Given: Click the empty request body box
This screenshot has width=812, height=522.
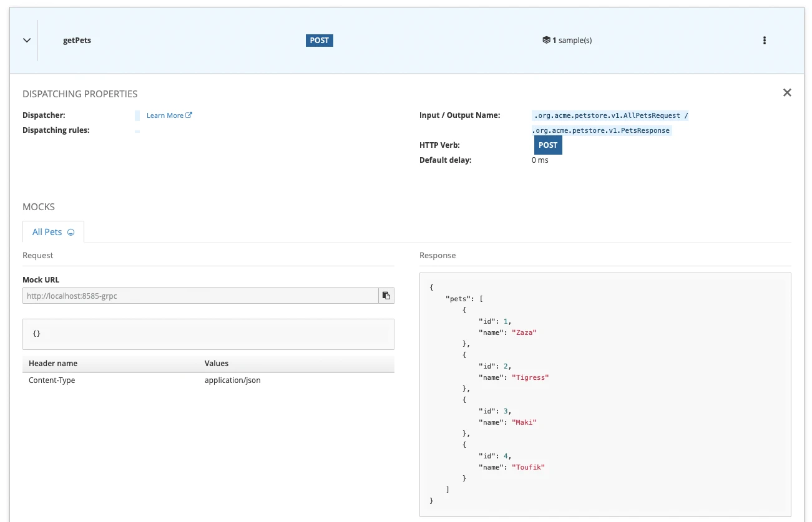Looking at the screenshot, I should pyautogui.click(x=208, y=334).
